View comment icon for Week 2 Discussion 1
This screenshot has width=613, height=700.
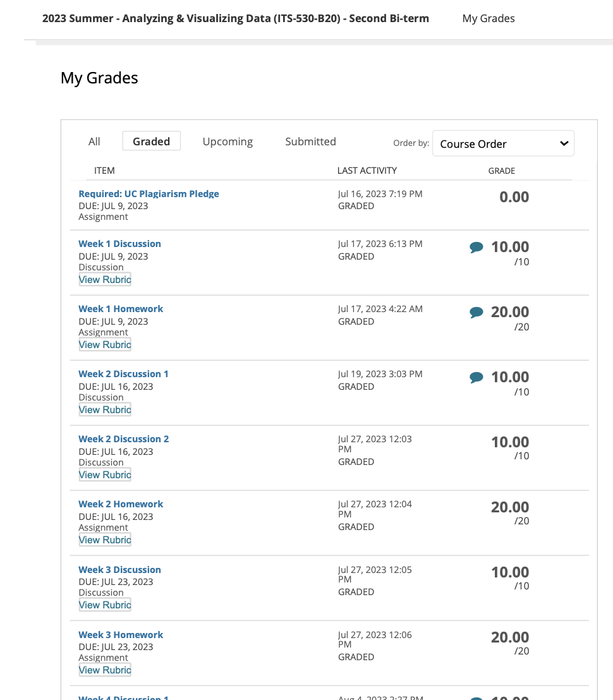click(476, 378)
